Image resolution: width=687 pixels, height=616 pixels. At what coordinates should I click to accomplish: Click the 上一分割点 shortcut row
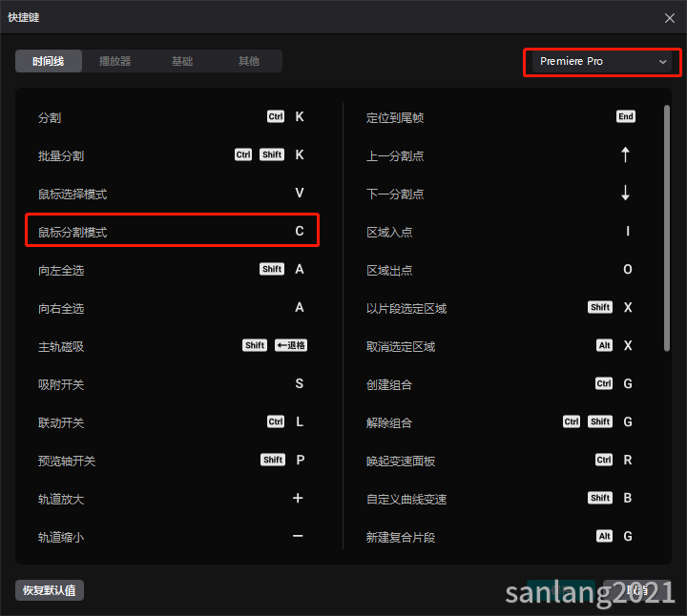click(501, 155)
